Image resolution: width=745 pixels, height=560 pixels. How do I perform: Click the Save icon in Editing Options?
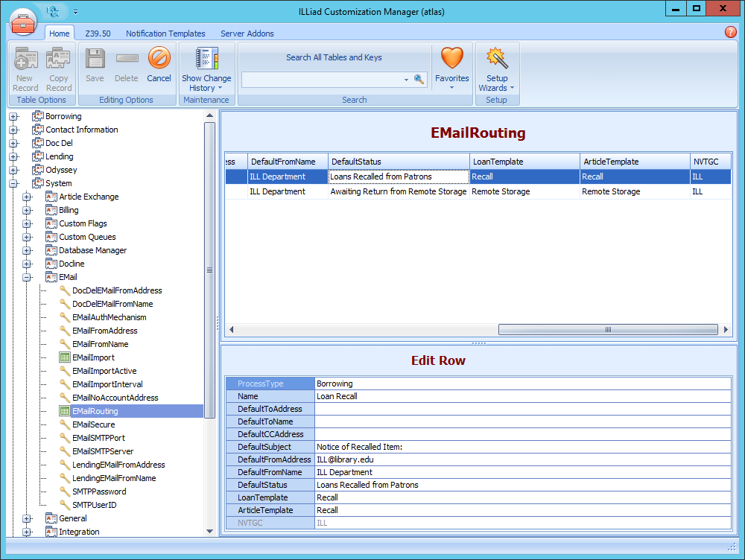[95, 60]
